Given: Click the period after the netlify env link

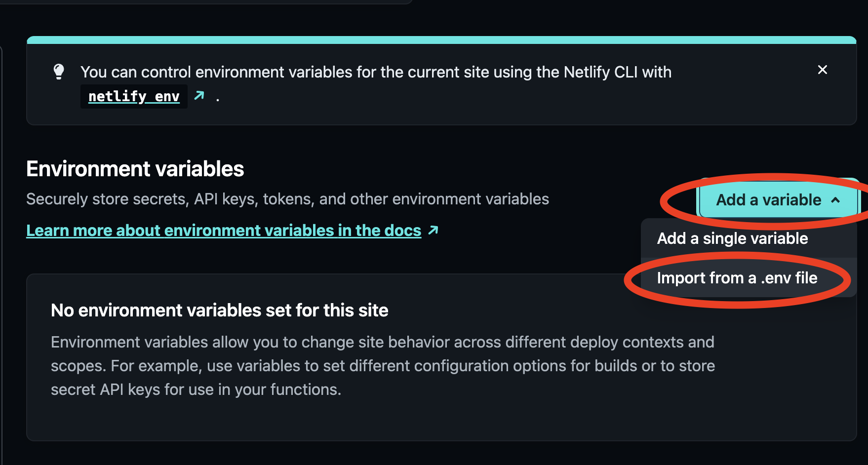Looking at the screenshot, I should tap(218, 98).
